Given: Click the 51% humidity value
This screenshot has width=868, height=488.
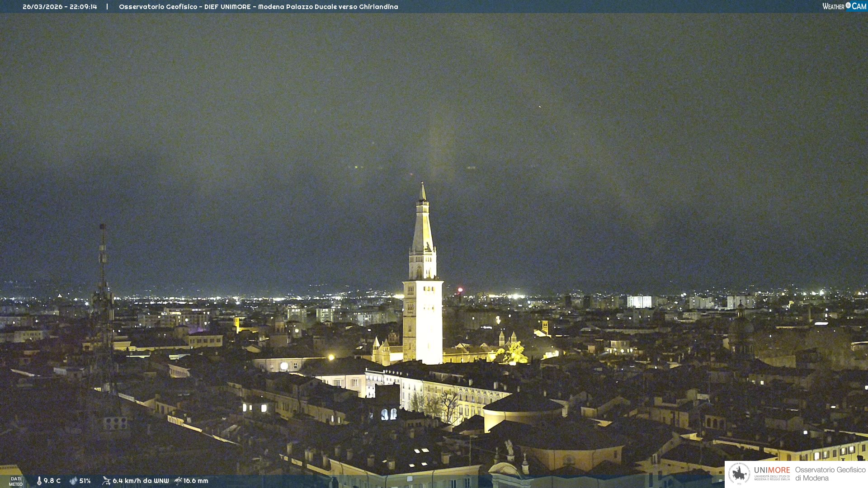Looking at the screenshot, I should pyautogui.click(x=85, y=481).
